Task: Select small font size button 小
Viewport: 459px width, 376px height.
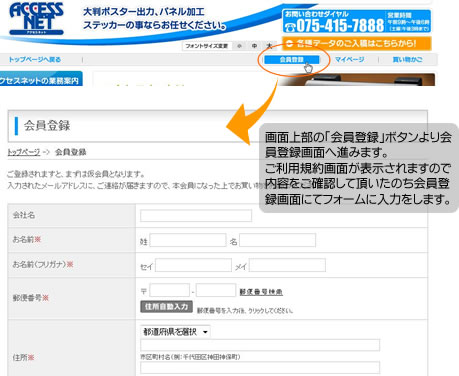Action: 239,46
